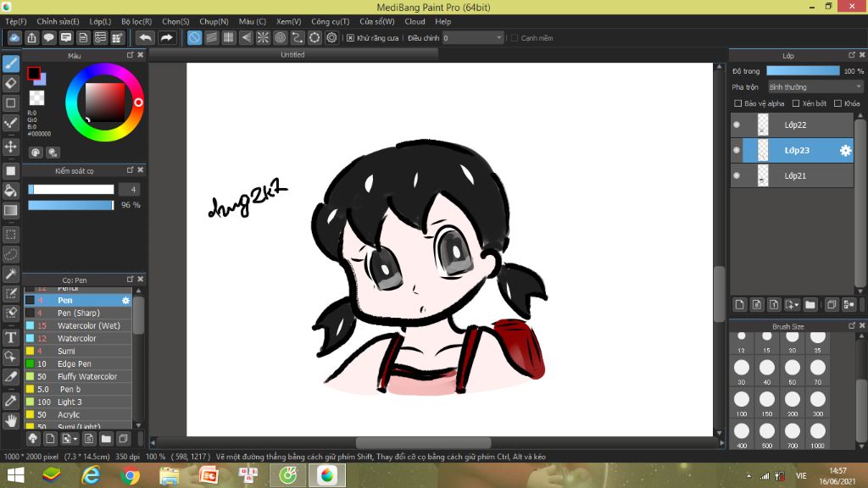Enable circle snap
868x488 pixels.
click(280, 37)
